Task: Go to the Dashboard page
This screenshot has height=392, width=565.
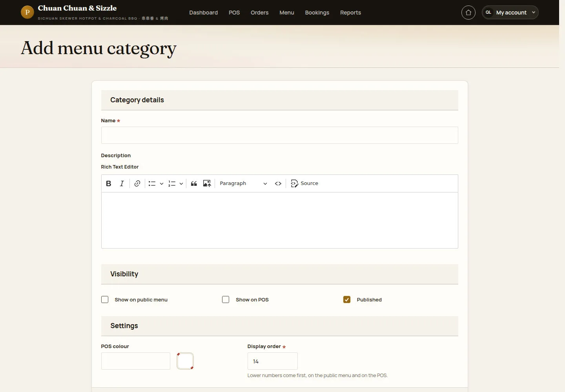Action: point(203,13)
